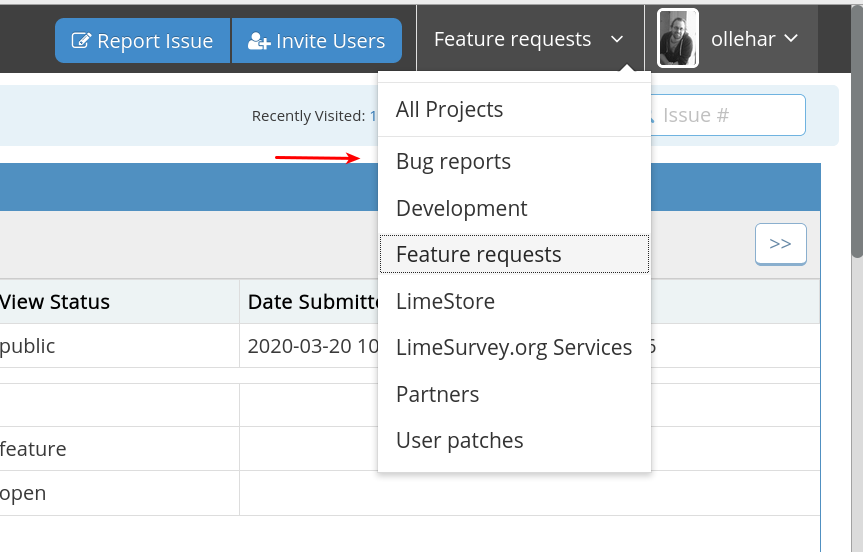
Task: Open the ollehar profile avatar
Action: click(677, 39)
